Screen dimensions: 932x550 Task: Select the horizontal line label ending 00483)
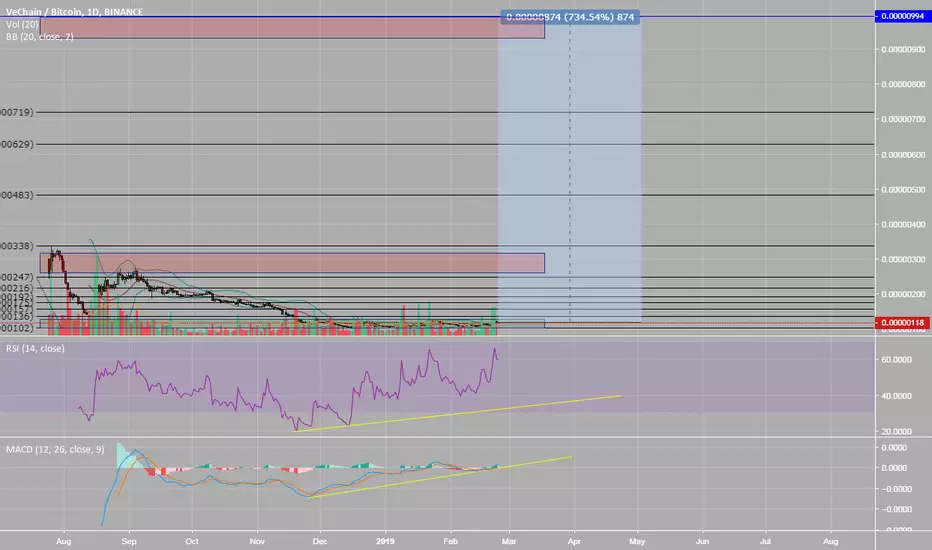point(17,195)
